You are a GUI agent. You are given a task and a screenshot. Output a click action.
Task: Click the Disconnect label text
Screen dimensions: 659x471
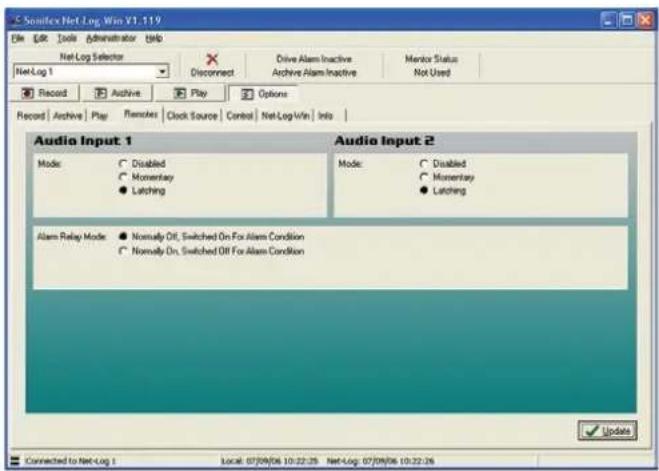[212, 72]
